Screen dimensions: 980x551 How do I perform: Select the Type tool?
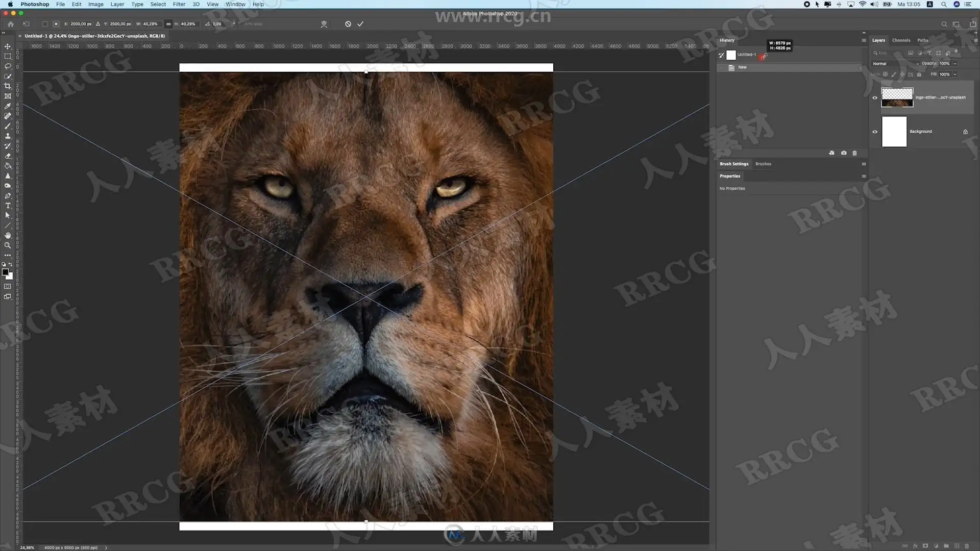click(x=8, y=206)
